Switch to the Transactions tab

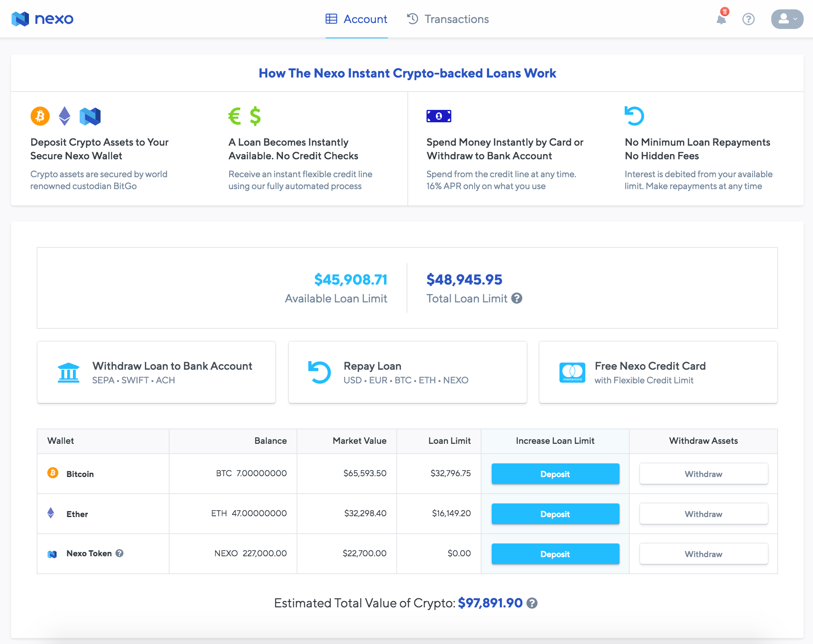(448, 19)
